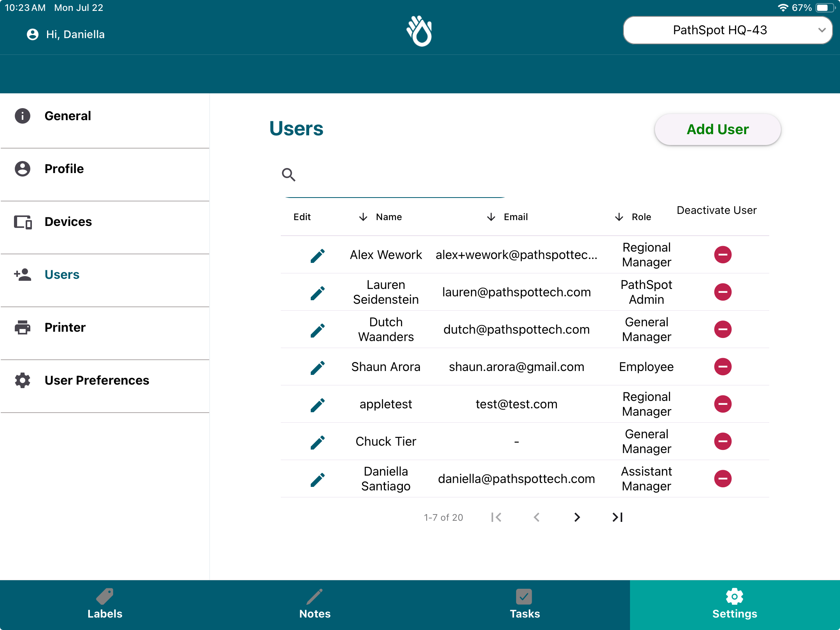The image size is (840, 630).
Task: Click the Add User button
Action: [717, 129]
